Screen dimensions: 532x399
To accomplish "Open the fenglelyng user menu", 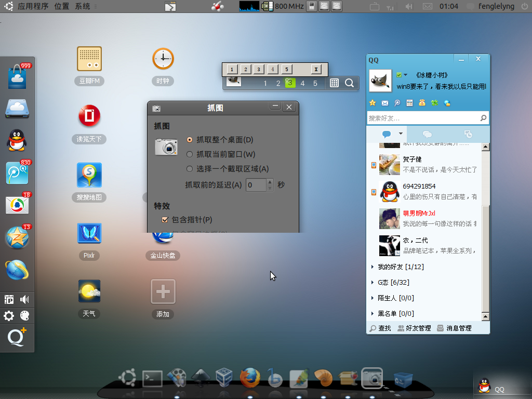I will pyautogui.click(x=496, y=6).
